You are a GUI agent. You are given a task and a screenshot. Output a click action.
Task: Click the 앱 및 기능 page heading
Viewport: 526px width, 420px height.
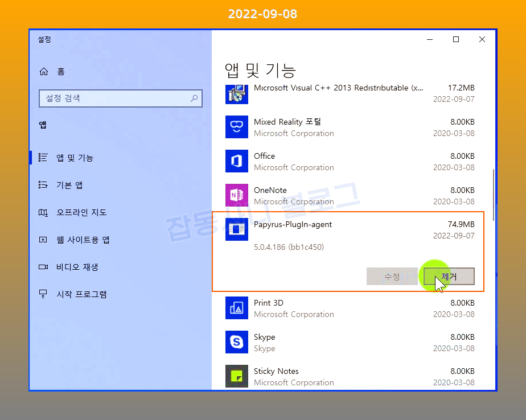pyautogui.click(x=260, y=71)
